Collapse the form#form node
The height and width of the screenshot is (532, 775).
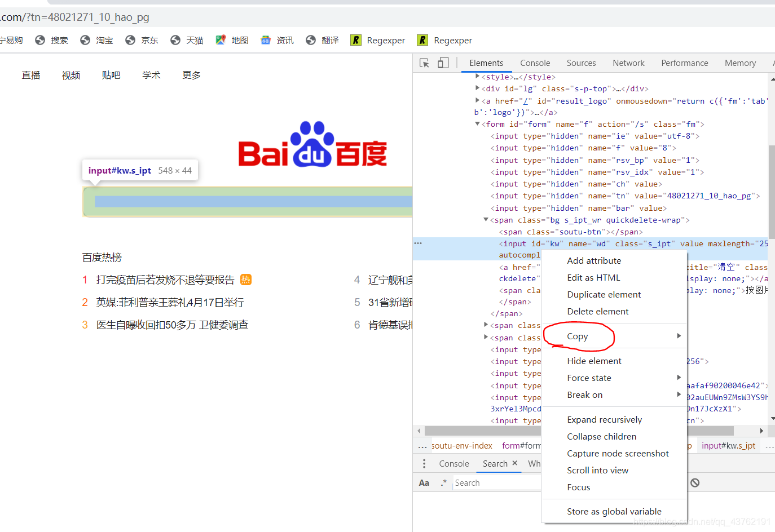[477, 123]
